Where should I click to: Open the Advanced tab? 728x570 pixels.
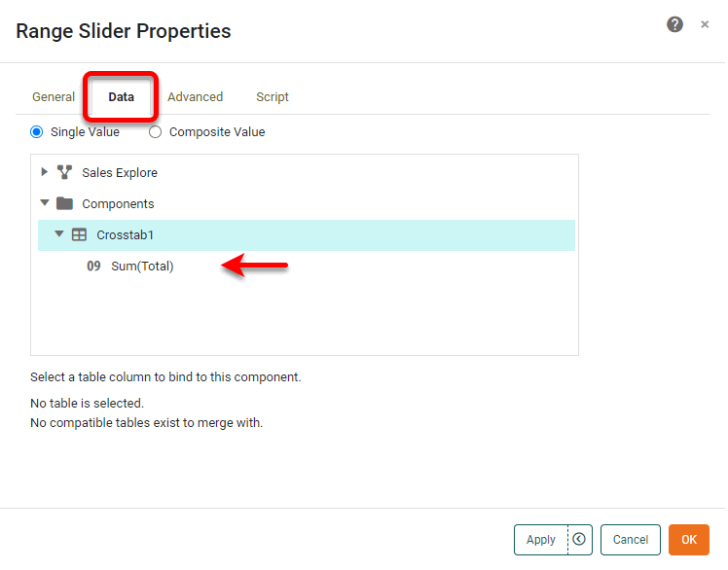(x=195, y=97)
